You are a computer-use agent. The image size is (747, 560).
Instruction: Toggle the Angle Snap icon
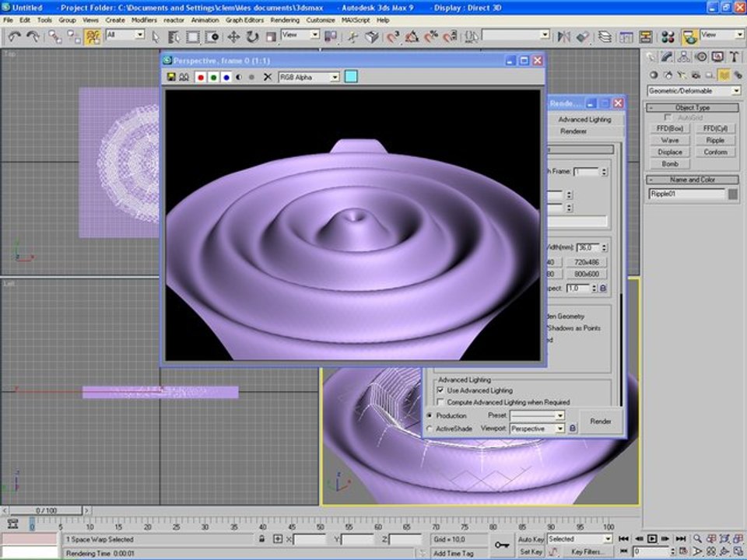click(412, 37)
